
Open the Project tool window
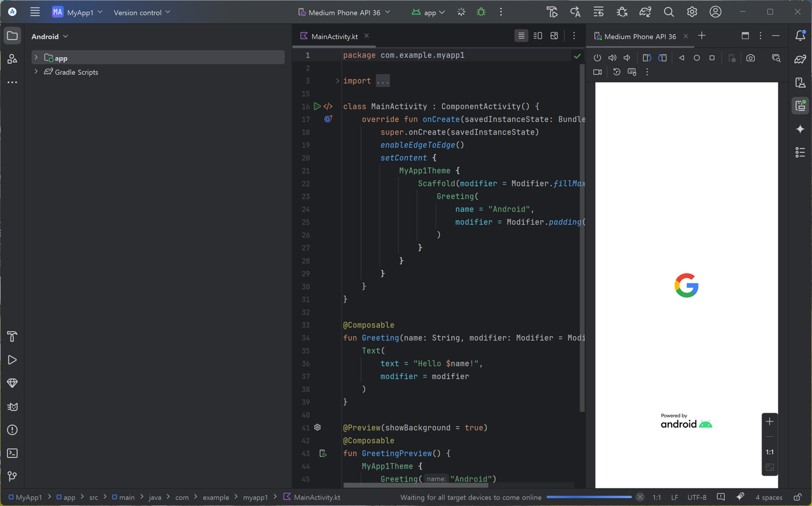pyautogui.click(x=12, y=36)
